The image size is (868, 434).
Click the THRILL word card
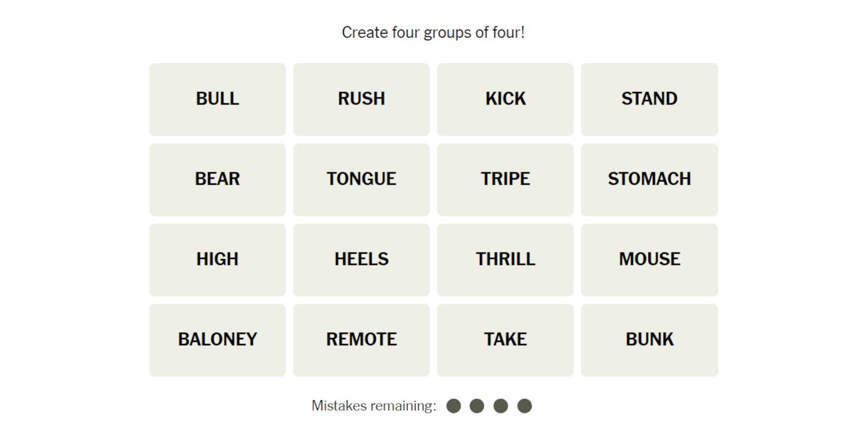[505, 260]
